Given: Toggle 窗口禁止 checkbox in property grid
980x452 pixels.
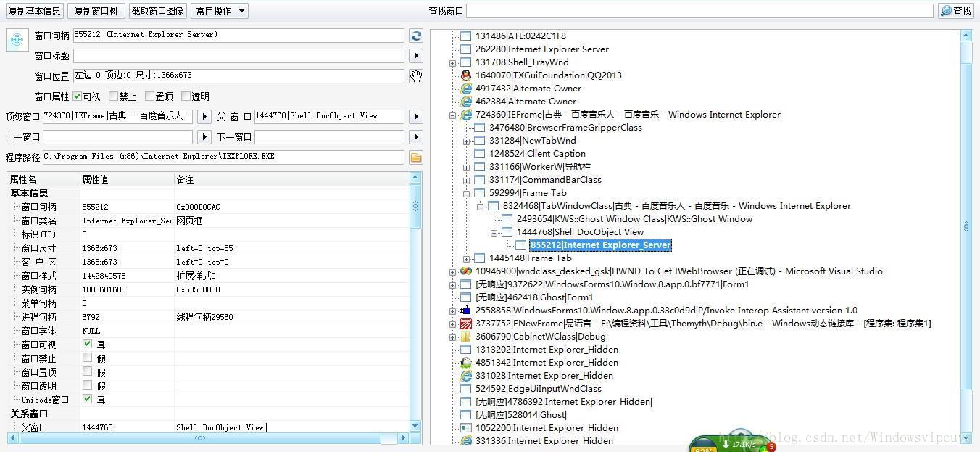Looking at the screenshot, I should (87, 358).
